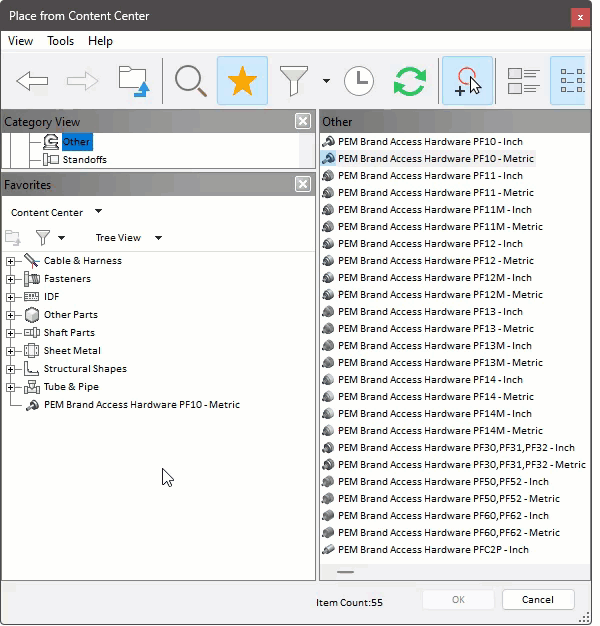Select Other category in Category View
Screen dimensions: 600x626
click(77, 142)
